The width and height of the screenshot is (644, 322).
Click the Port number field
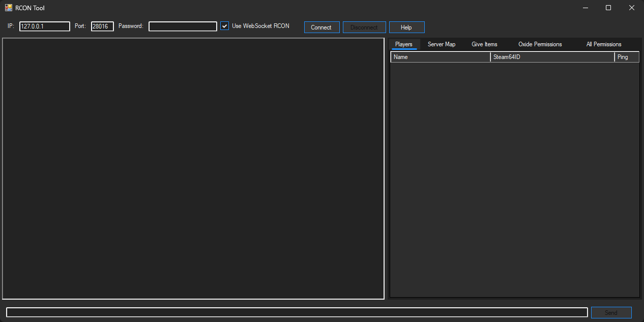(102, 26)
